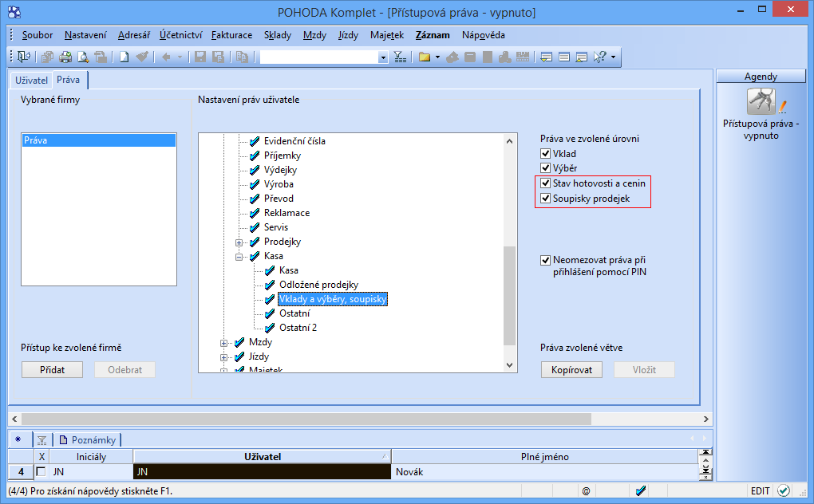
Task: Click the horizontal scrollbar thumb under the form
Action: coord(306,419)
